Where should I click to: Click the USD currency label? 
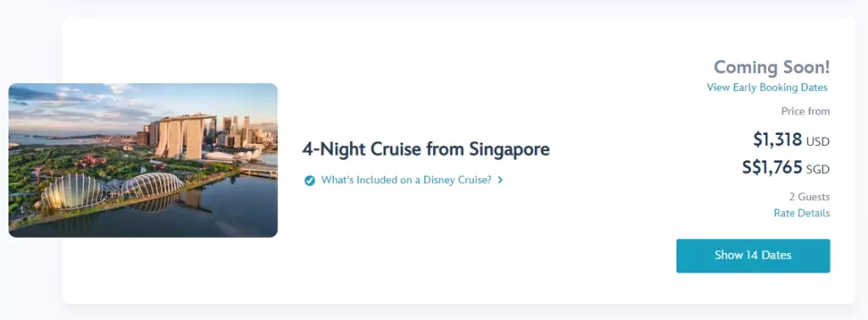818,142
